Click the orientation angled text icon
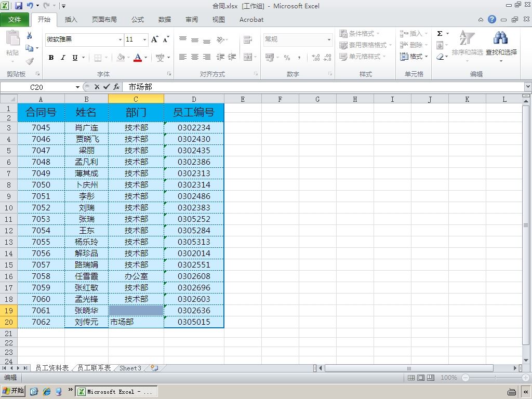This screenshot has height=399, width=532. 220,39
